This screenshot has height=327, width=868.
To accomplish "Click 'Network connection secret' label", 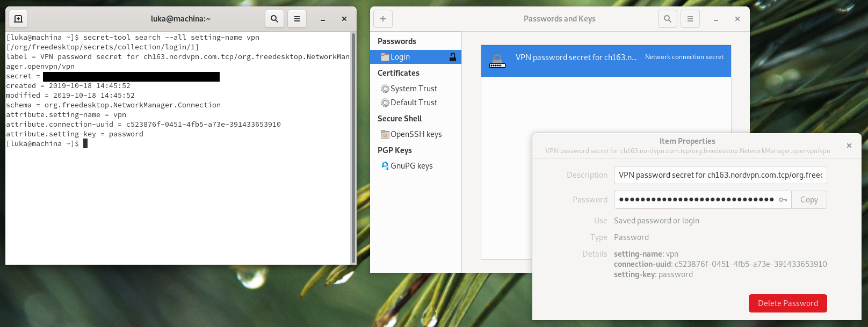I will coord(684,57).
